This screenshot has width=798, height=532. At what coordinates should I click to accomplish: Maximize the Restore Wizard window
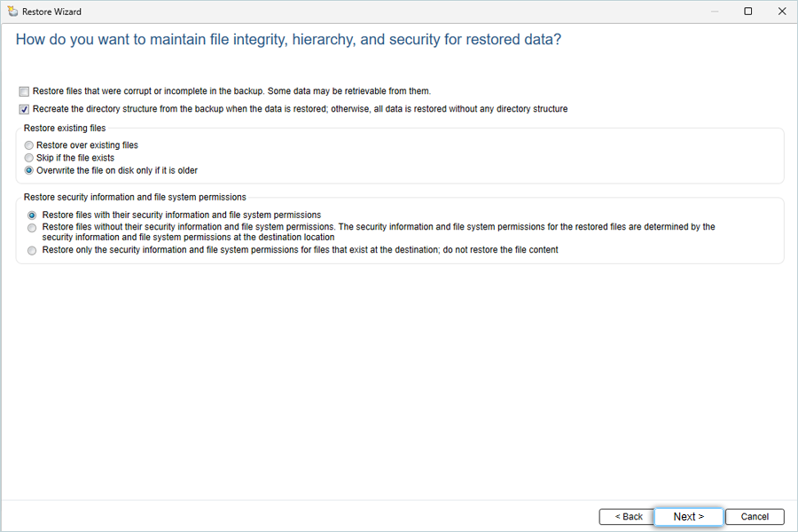click(x=747, y=12)
